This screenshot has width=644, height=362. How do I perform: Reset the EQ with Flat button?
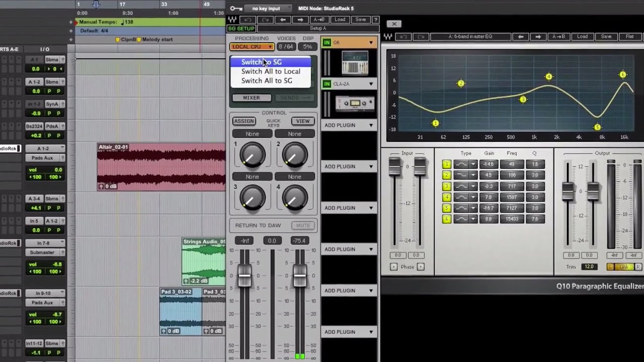(629, 37)
